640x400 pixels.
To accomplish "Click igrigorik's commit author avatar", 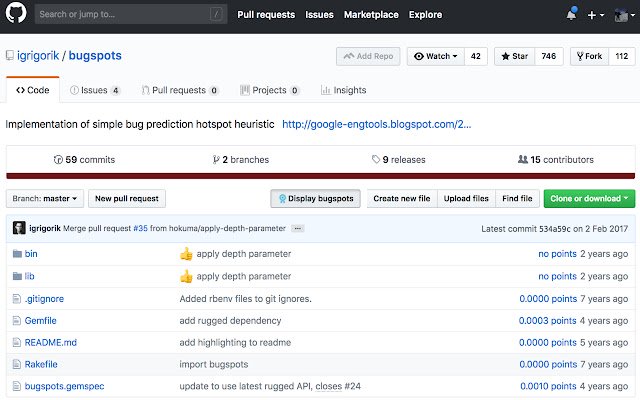I will tap(19, 228).
